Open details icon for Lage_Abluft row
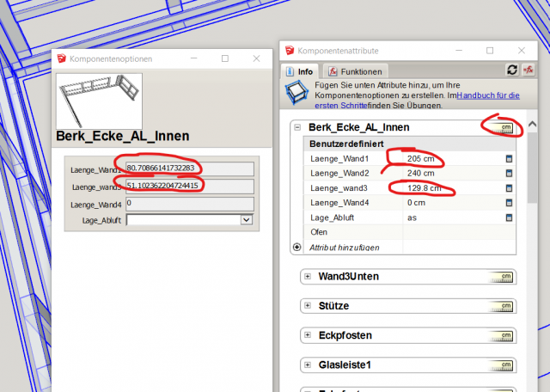The height and width of the screenshot is (392, 550). tap(508, 218)
